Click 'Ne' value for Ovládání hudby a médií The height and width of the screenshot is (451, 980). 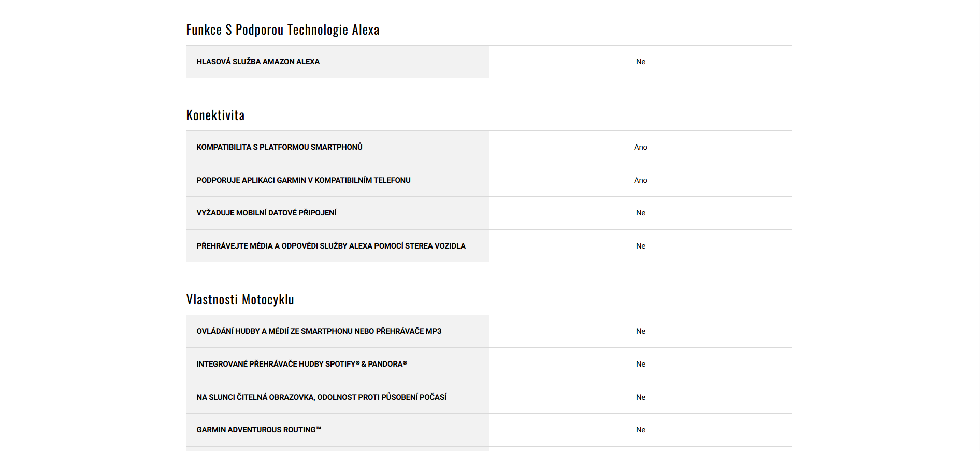click(x=641, y=331)
